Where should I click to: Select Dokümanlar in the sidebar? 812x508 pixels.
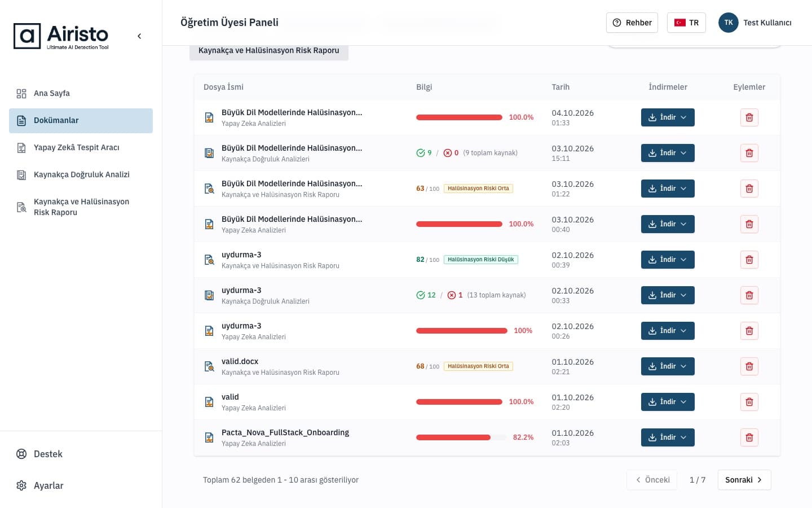[x=81, y=121]
